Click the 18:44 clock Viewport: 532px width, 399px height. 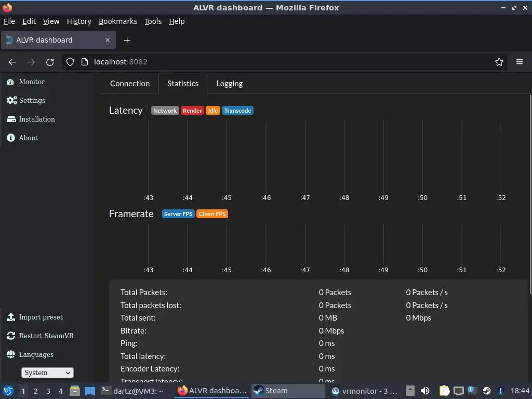tap(520, 391)
